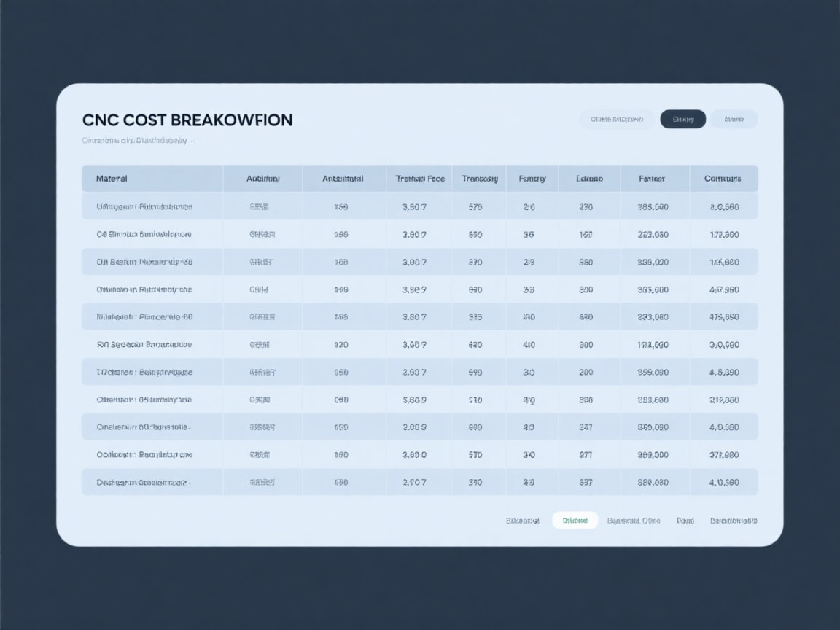Click the CNC Cost Breakdown page title
The height and width of the screenshot is (630, 840).
(x=188, y=120)
